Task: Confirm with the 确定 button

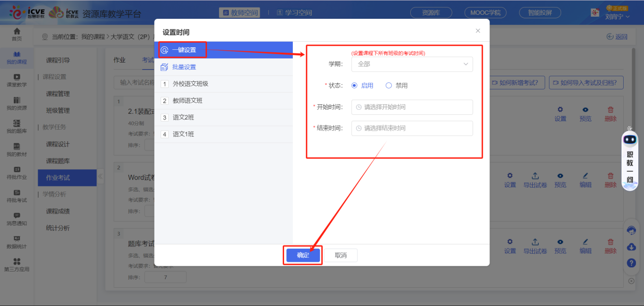Action: (302, 255)
